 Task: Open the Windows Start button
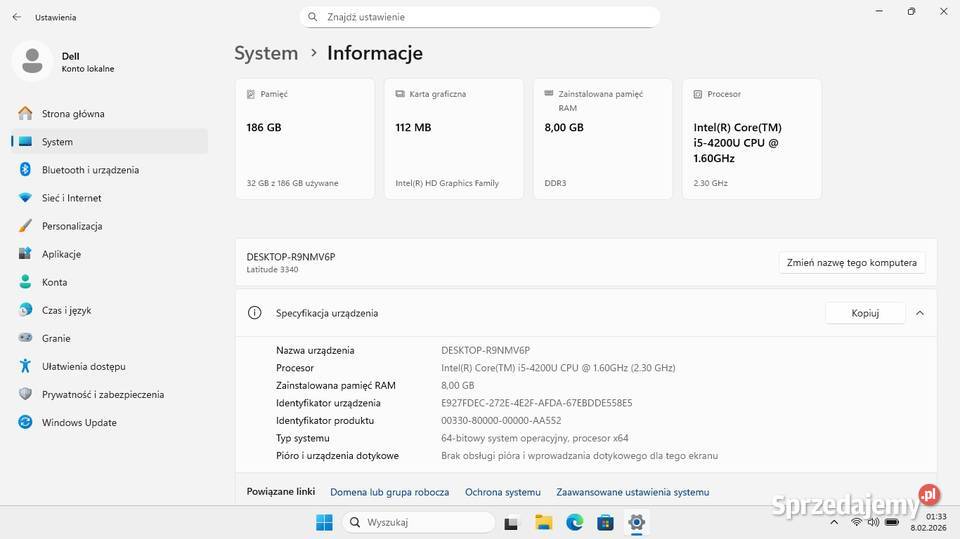pyautogui.click(x=324, y=522)
